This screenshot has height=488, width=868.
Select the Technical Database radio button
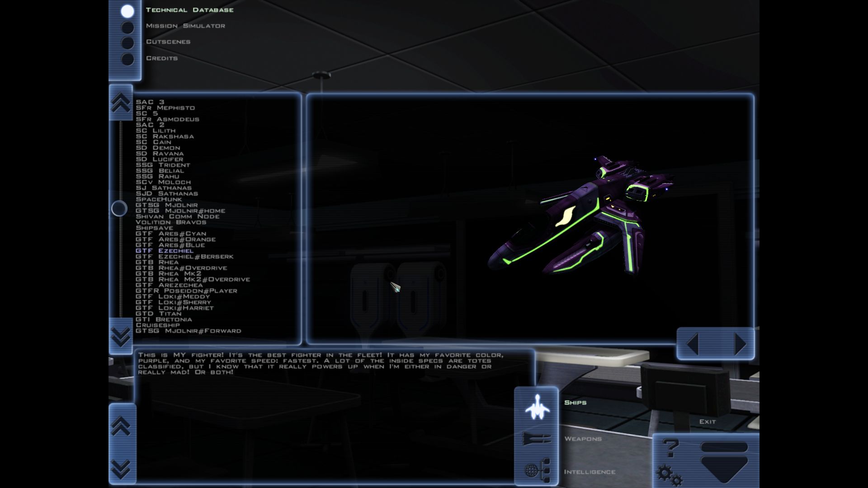click(127, 11)
